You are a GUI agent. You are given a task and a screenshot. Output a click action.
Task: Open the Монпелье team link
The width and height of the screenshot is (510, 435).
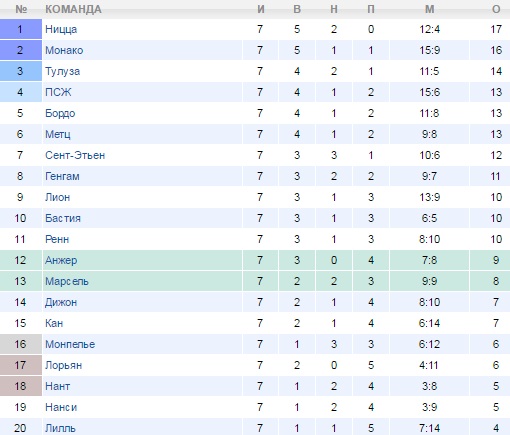click(x=70, y=344)
